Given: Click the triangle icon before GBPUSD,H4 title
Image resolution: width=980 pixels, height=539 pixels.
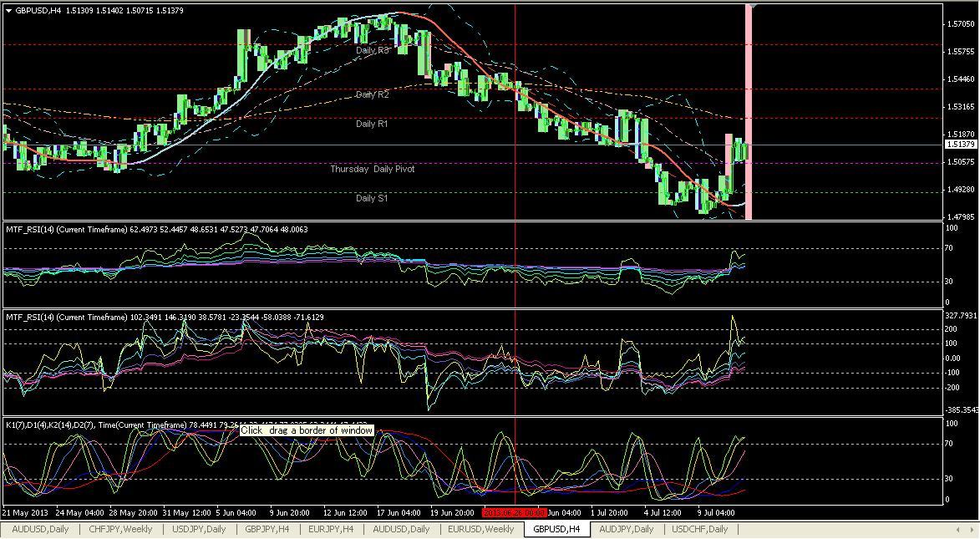Looking at the screenshot, I should click(8, 10).
